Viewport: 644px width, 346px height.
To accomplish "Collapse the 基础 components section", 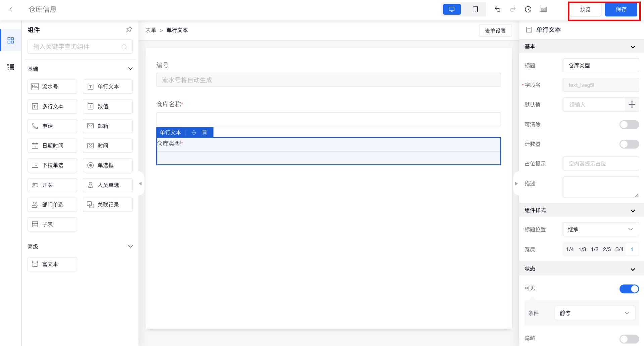I will point(130,69).
